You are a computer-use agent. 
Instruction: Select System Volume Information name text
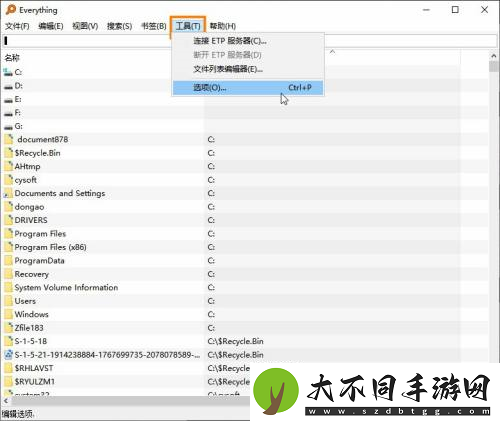[66, 287]
